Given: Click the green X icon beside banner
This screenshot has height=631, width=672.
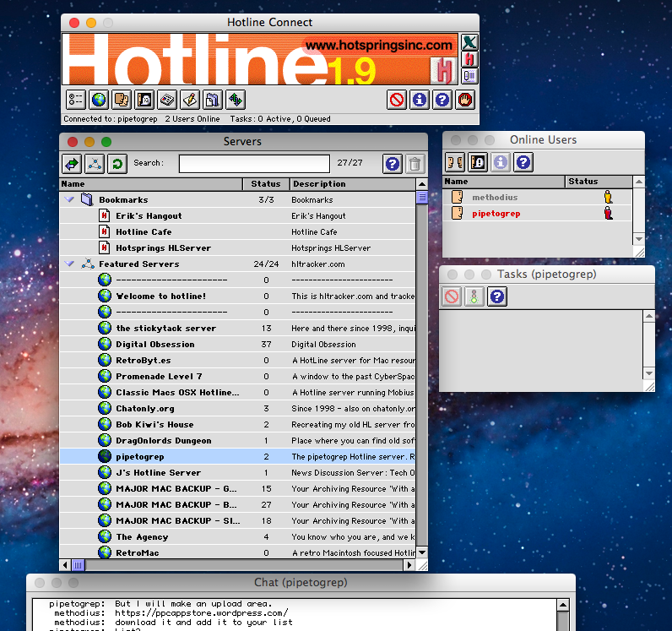Looking at the screenshot, I should pos(469,42).
